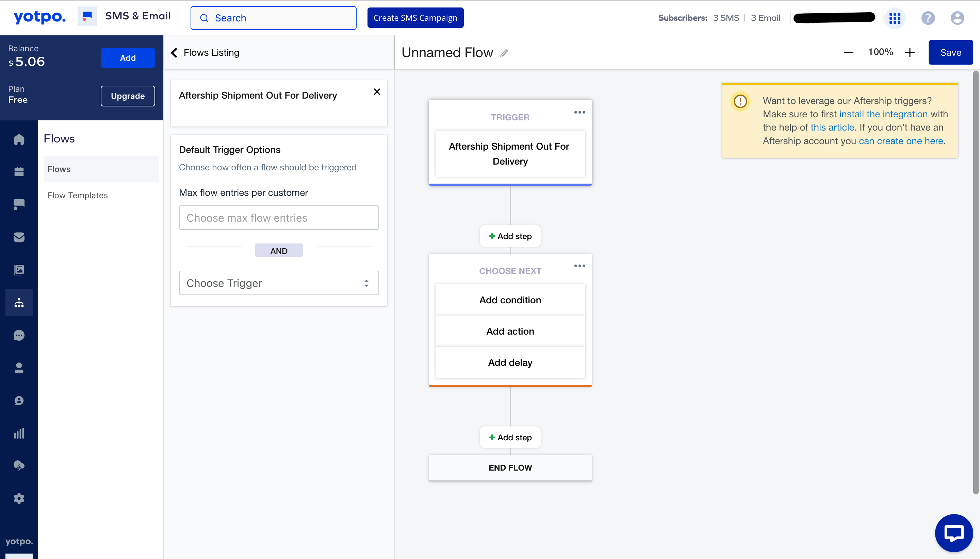Screen dimensions: 980x559
Task: Select the Conversations icon in sidebar
Action: (19, 335)
